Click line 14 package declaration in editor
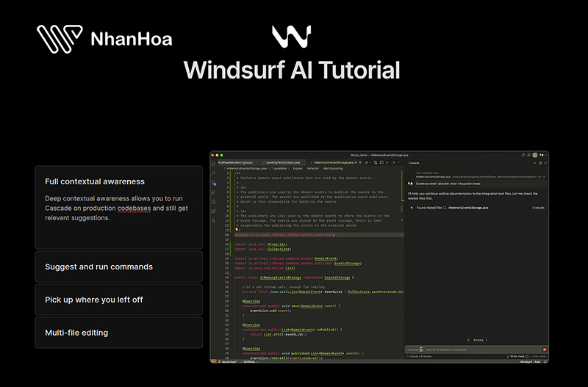Screen dimensions: 588x387 pos(284,235)
